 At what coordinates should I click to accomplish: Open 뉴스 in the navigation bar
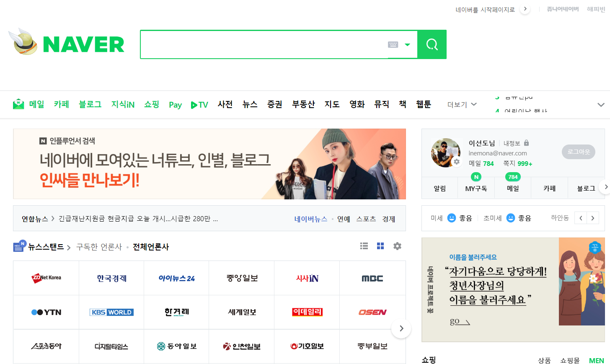[250, 104]
